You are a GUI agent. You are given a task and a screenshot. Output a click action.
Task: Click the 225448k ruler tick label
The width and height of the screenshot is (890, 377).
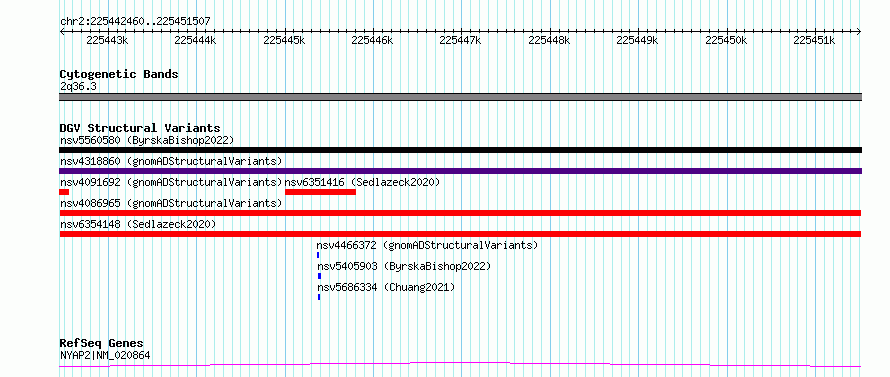pos(549,40)
